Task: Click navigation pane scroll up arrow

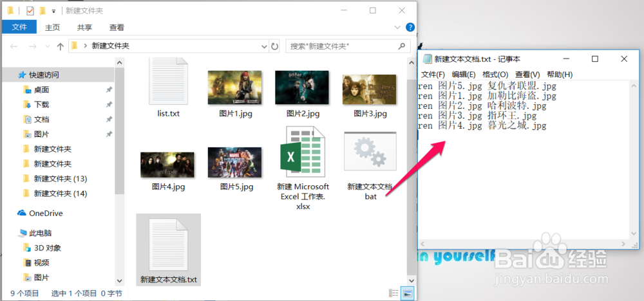Action: click(119, 62)
